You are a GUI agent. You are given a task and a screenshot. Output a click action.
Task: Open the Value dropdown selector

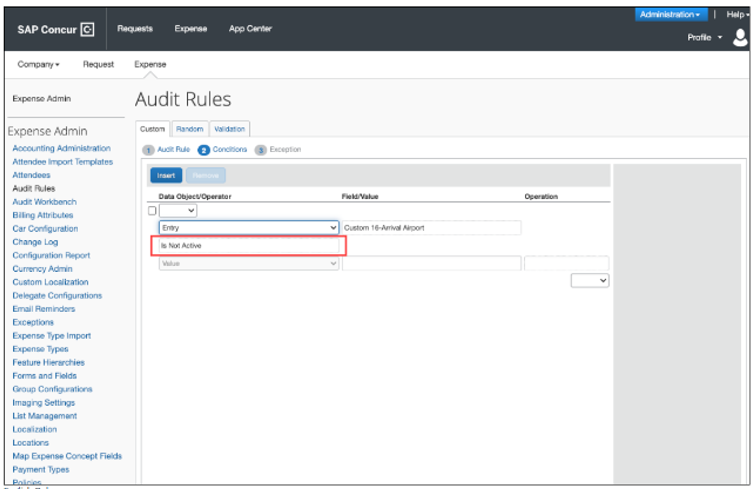pos(249,263)
